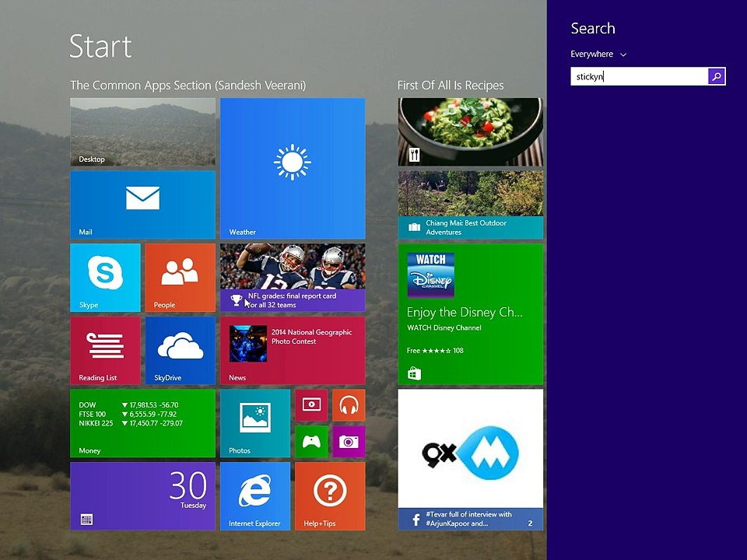Image resolution: width=747 pixels, height=560 pixels.
Task: Open the Calendar tile showing 30 Tuesday
Action: (142, 496)
